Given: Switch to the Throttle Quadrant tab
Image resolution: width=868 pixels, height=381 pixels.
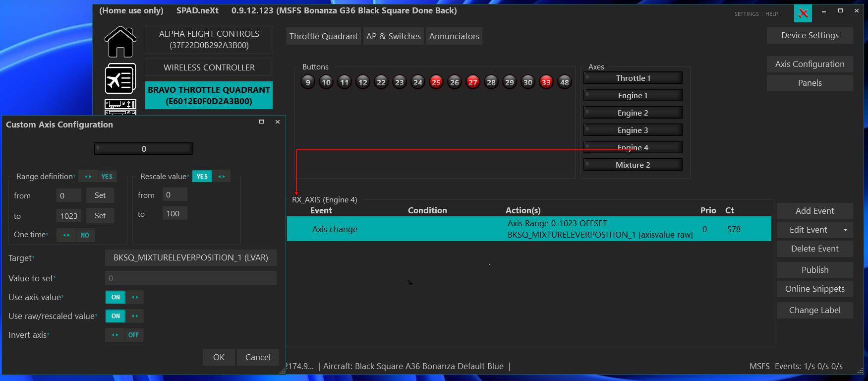Looking at the screenshot, I should pyautogui.click(x=324, y=36).
